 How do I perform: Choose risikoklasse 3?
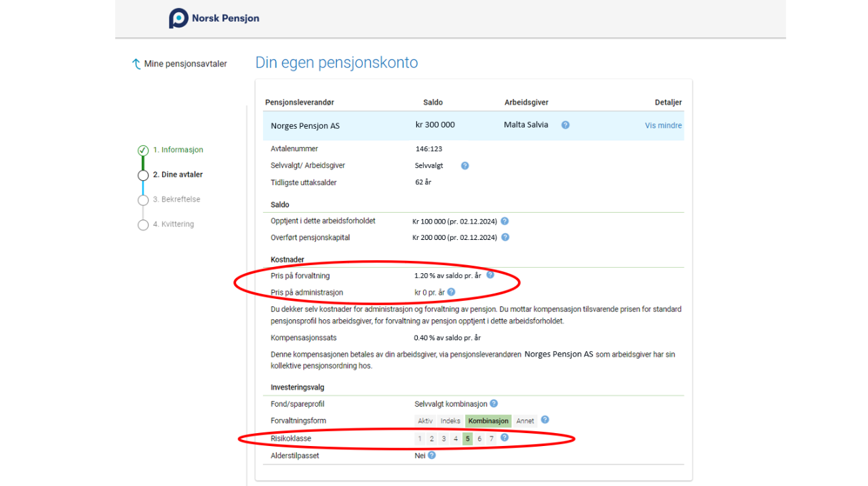coord(443,439)
